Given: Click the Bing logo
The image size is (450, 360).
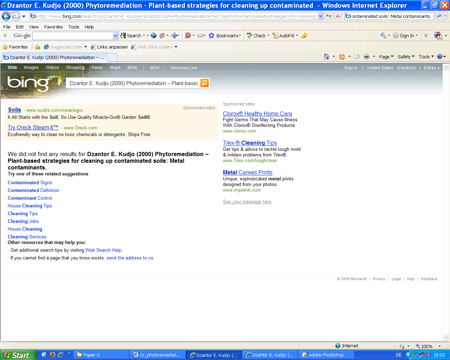Looking at the screenshot, I should pyautogui.click(x=28, y=83).
